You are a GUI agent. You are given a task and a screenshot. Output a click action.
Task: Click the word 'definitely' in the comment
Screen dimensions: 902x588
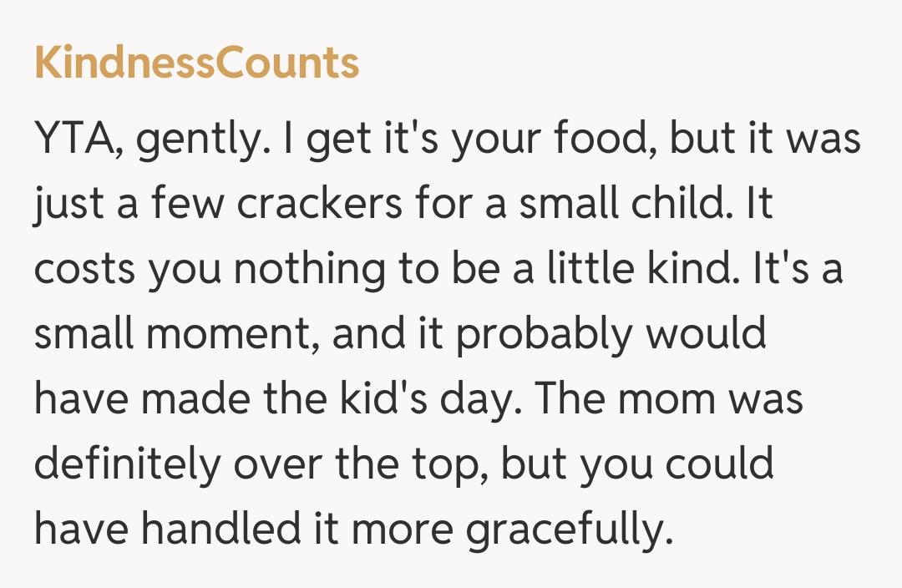[126, 466]
